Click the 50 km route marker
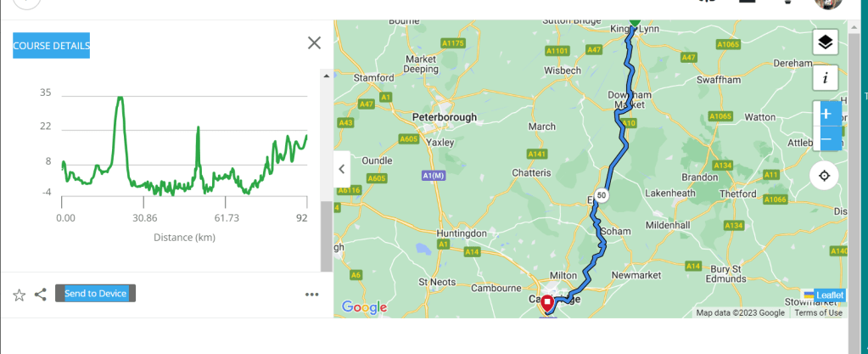The image size is (868, 354). 602,194
